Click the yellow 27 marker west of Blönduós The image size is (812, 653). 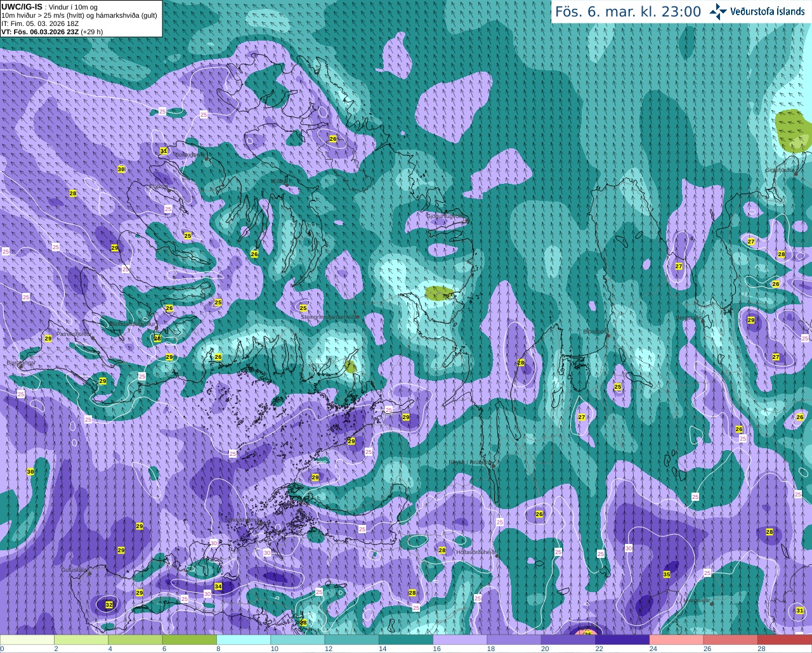[x=582, y=417]
